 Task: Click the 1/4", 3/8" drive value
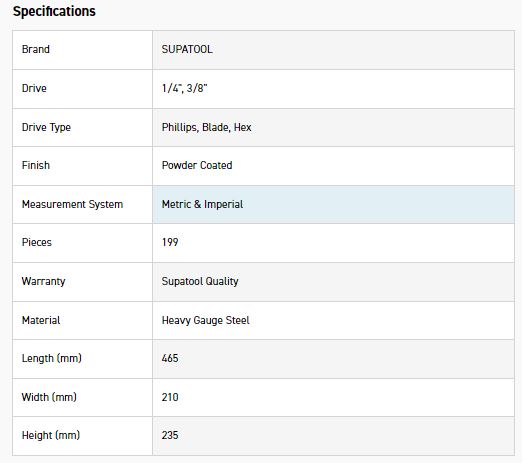184,88
